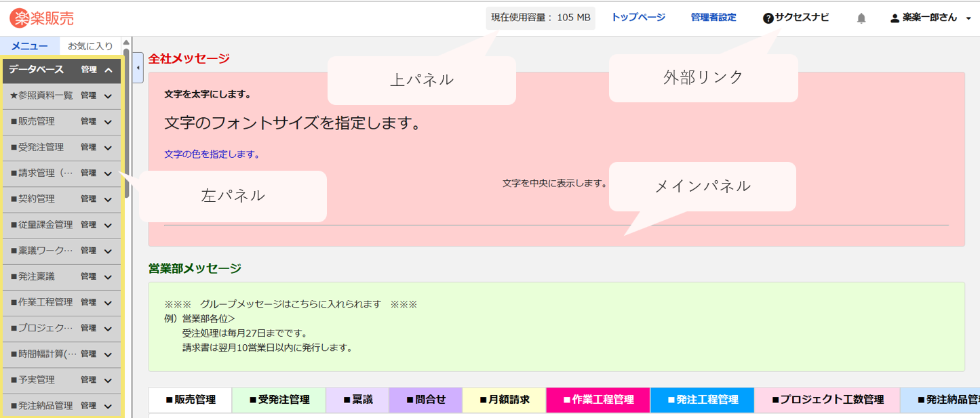Open 管理者設定

pyautogui.click(x=713, y=18)
